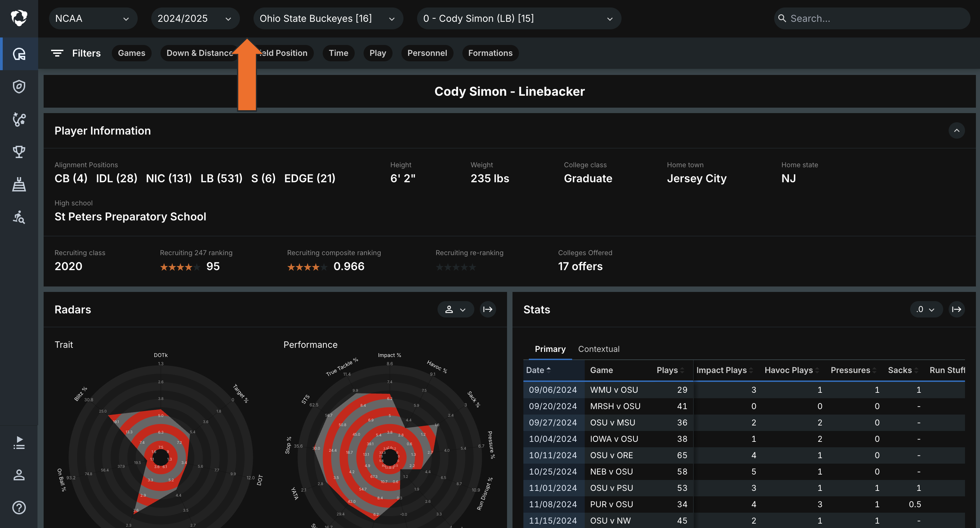Switch to the Primary stats tab
The height and width of the screenshot is (528, 980).
pyautogui.click(x=550, y=349)
